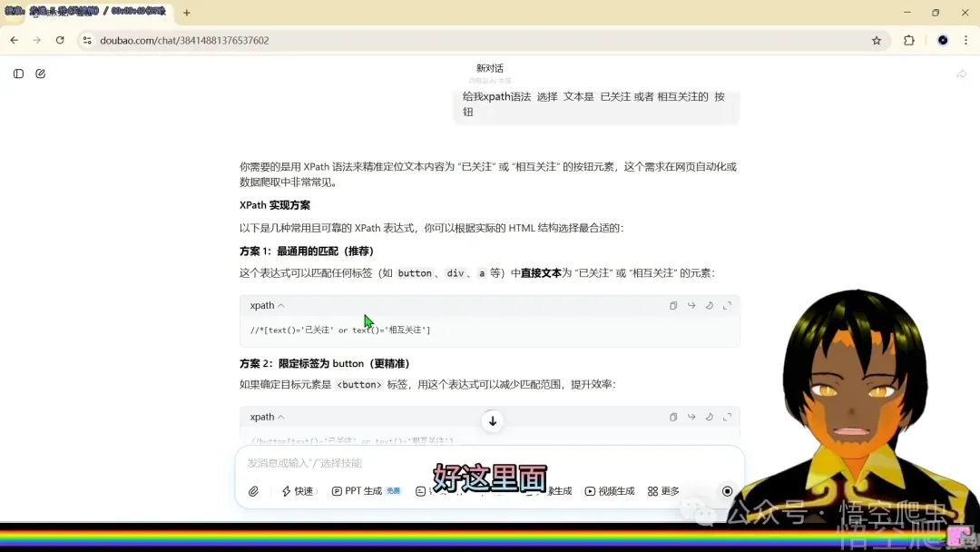980x552 pixels.
Task: Start a new chat with the pencil icon
Action: pos(40,74)
